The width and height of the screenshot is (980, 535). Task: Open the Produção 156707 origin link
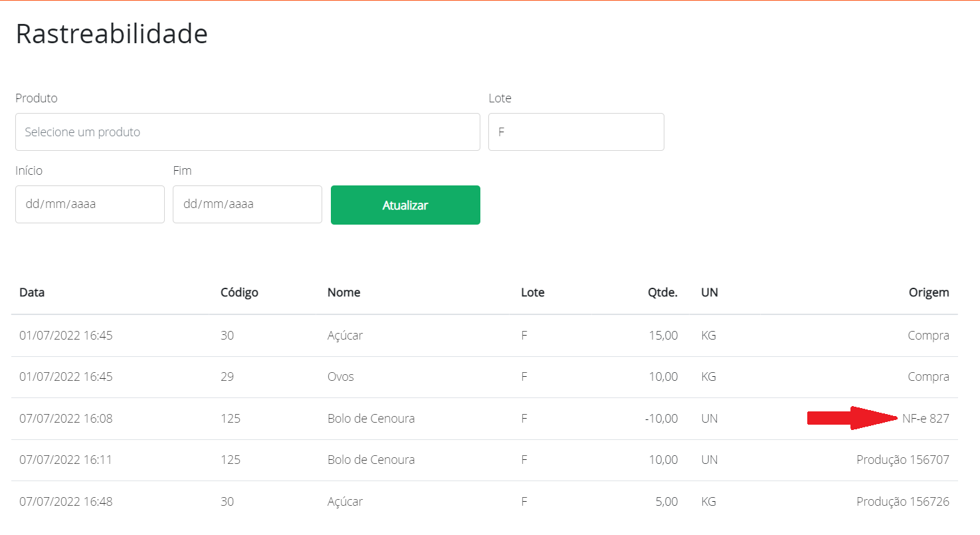tap(902, 460)
